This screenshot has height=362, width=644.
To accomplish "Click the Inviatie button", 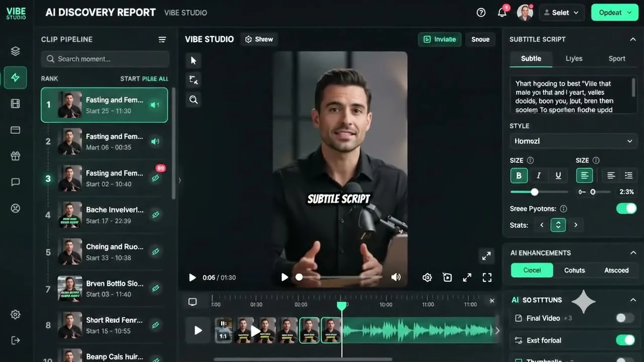I will click(440, 39).
